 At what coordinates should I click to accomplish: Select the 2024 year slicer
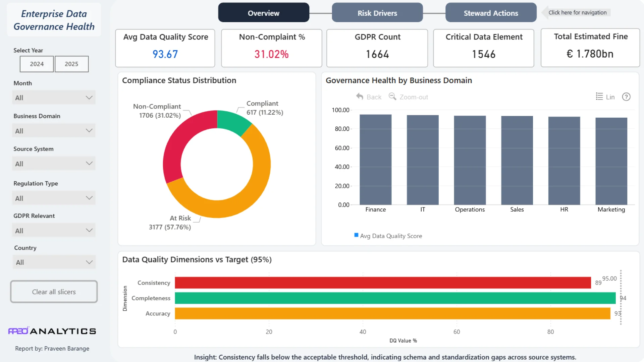click(37, 64)
